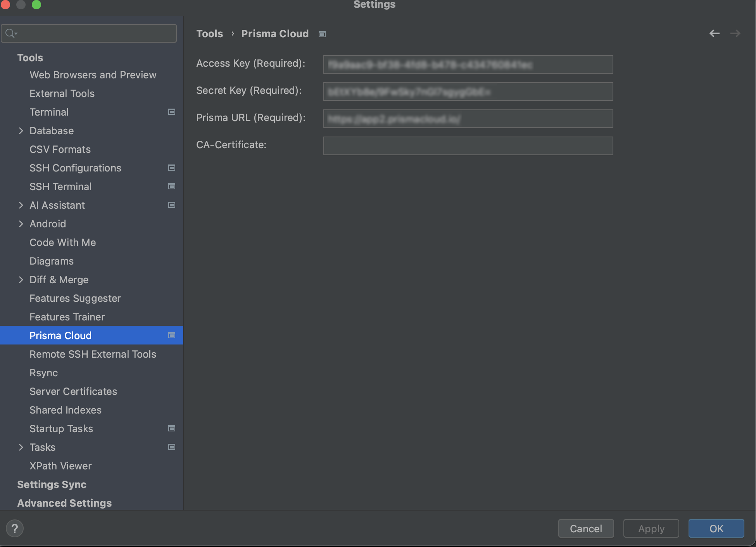
Task: Select XPath Viewer settings
Action: 61,466
